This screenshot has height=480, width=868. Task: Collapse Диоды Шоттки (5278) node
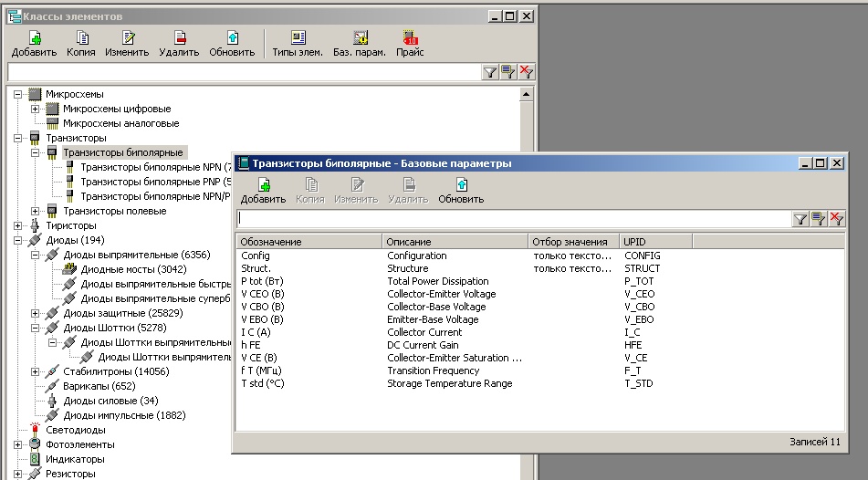pyautogui.click(x=35, y=328)
